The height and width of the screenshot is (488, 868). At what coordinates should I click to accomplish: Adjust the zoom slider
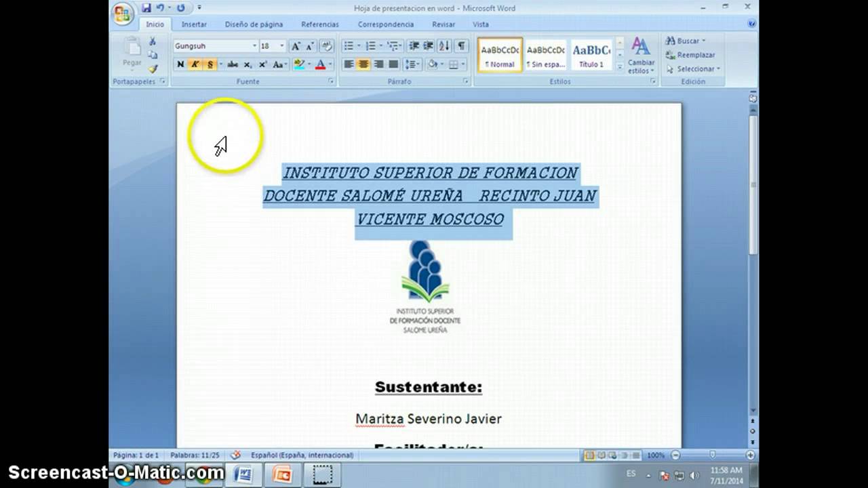pos(713,455)
